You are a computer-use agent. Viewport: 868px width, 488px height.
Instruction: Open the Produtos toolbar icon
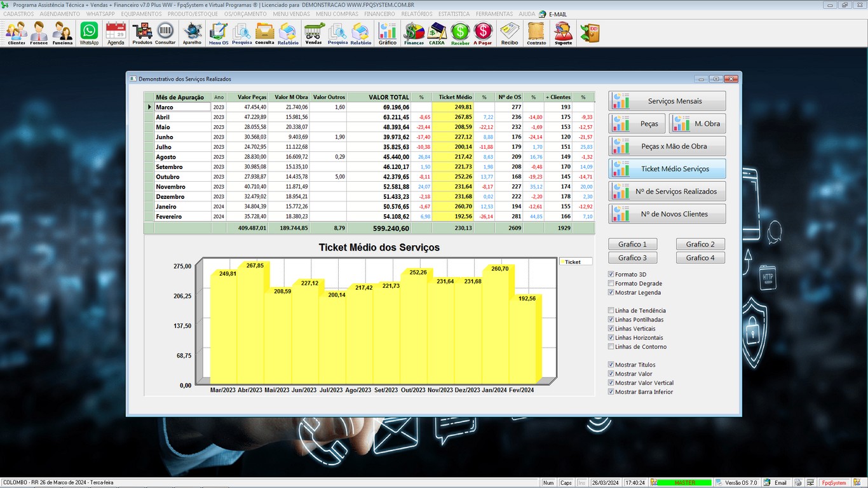click(142, 32)
